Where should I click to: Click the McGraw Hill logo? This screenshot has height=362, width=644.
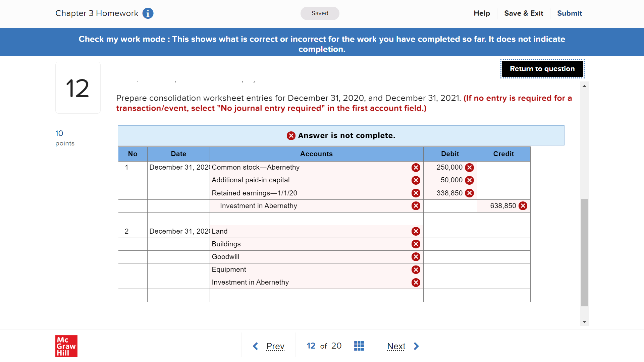click(66, 346)
